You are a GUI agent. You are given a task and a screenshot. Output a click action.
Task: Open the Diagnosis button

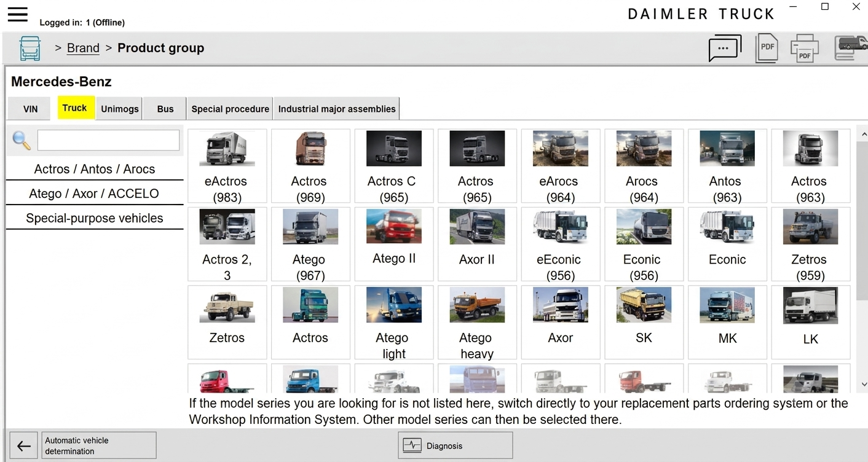[x=455, y=446]
